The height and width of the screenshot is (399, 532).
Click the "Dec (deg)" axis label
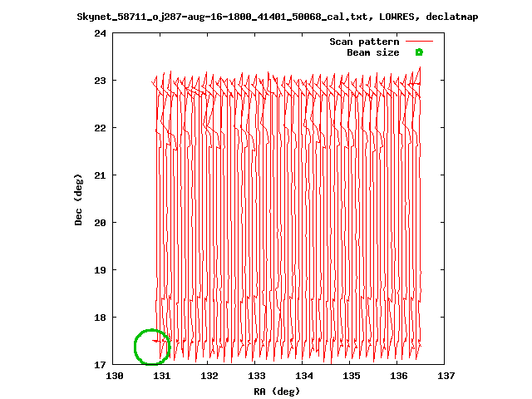pyautogui.click(x=78, y=199)
